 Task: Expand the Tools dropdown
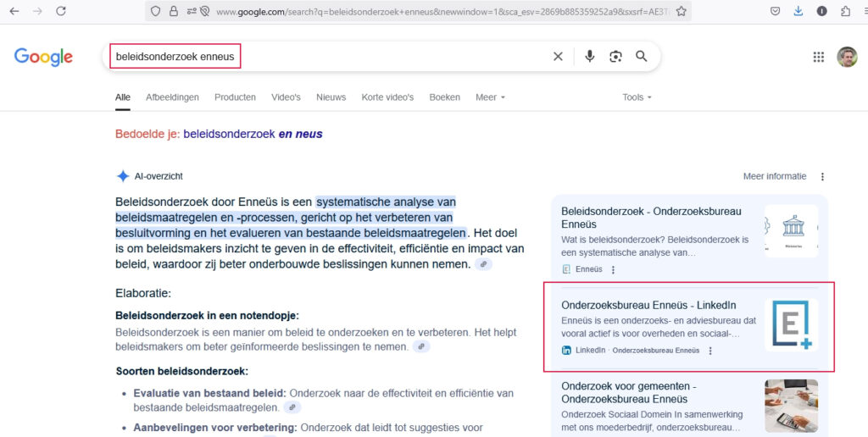point(637,97)
